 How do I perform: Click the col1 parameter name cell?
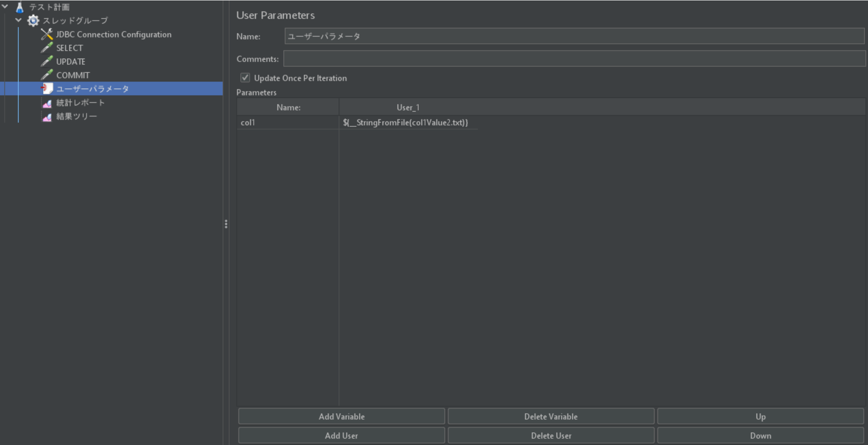[x=288, y=122]
